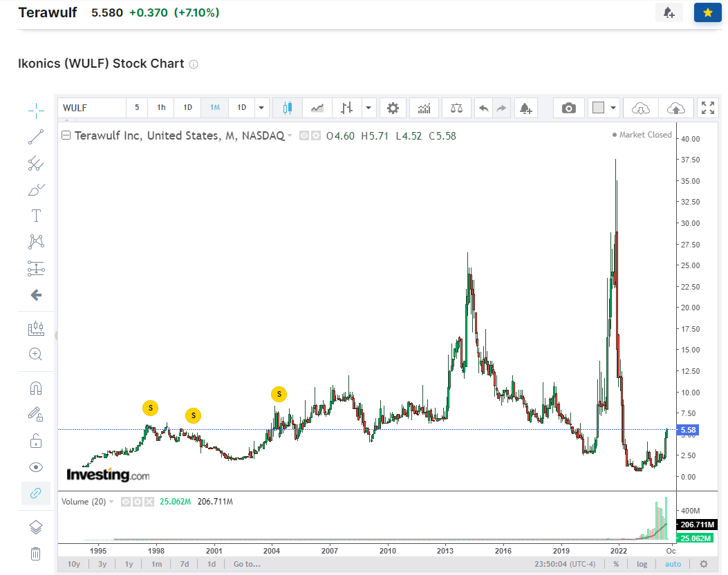Toggle the drawings sync link icon

[x=36, y=493]
